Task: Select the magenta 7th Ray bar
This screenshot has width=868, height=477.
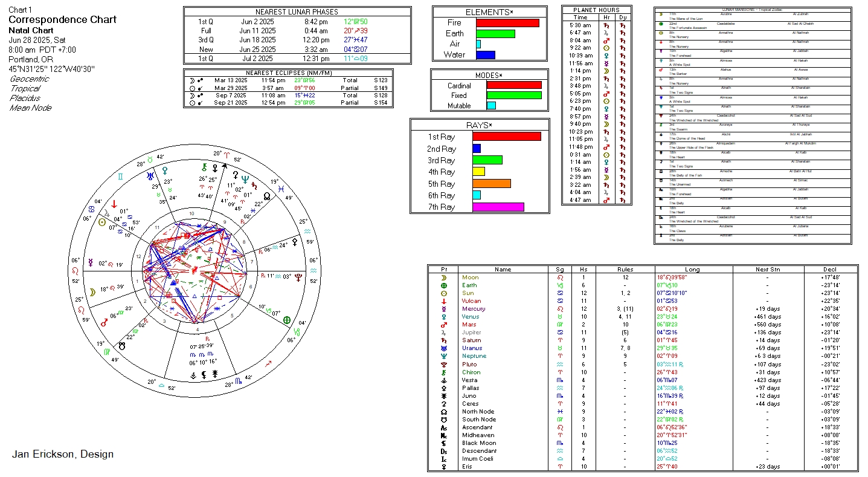Action: click(498, 207)
